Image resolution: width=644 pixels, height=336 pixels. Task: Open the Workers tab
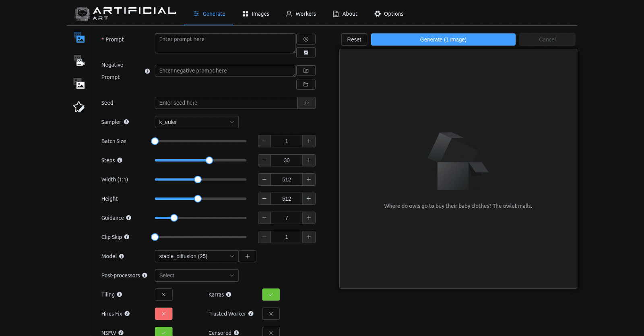[301, 14]
